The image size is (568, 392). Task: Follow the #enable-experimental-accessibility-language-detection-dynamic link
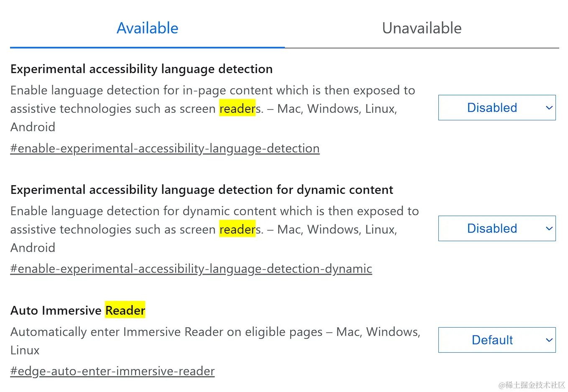click(191, 269)
